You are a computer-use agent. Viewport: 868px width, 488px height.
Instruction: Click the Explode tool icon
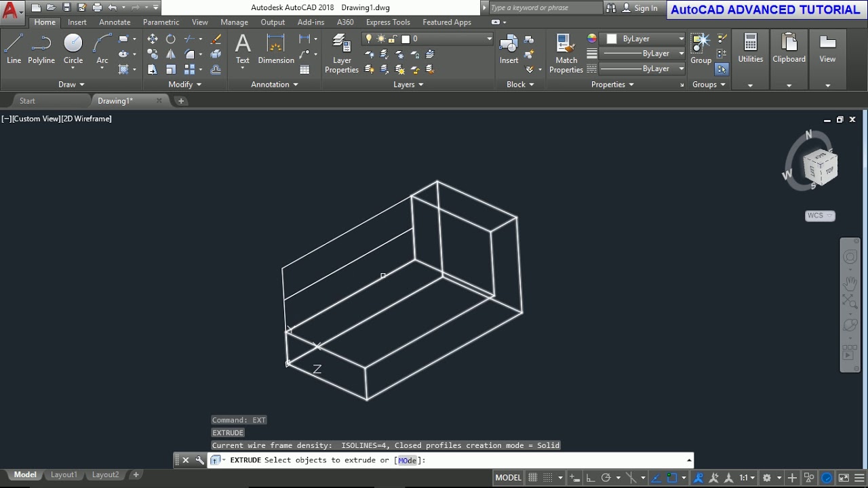pyautogui.click(x=216, y=54)
